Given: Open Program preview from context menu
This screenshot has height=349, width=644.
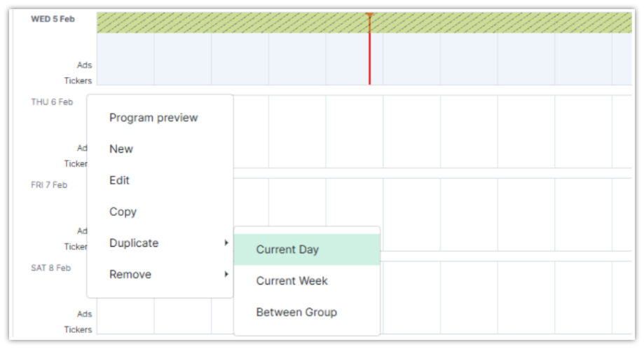Looking at the screenshot, I should [153, 118].
